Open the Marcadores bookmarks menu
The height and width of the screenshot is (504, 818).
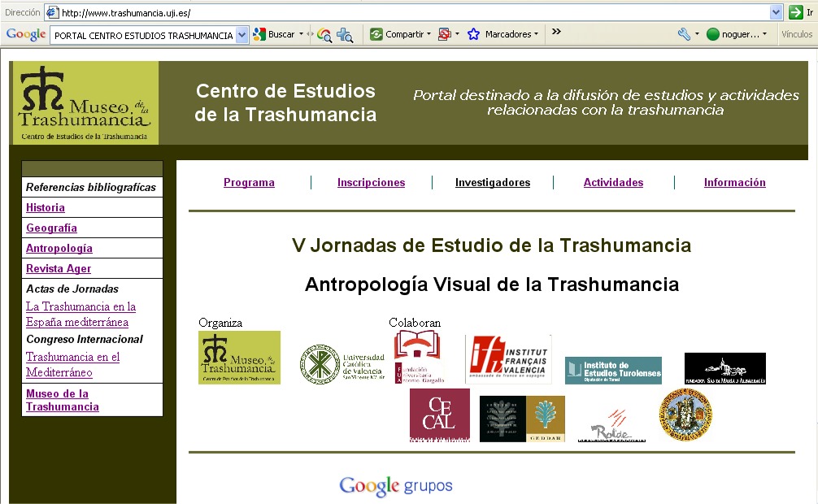click(503, 34)
